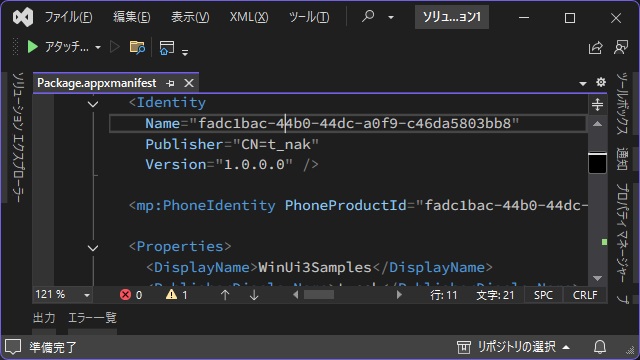
Task: Click vertical scrollbar down arrow
Action: (x=598, y=278)
